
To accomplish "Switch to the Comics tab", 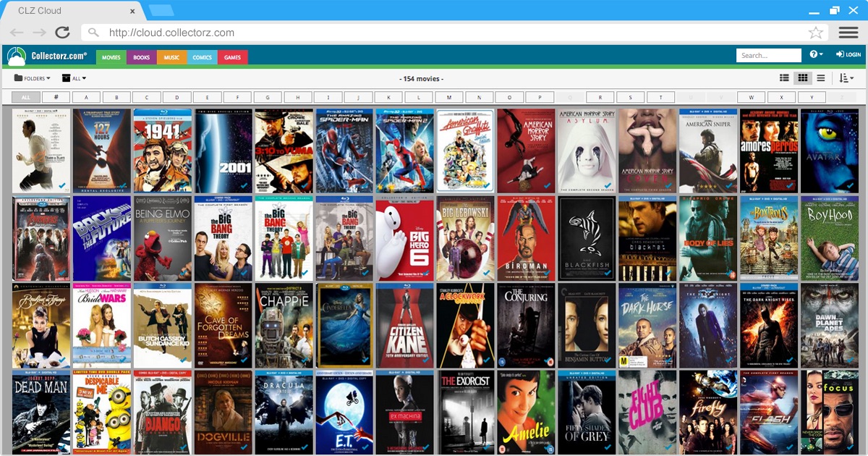I will point(203,57).
